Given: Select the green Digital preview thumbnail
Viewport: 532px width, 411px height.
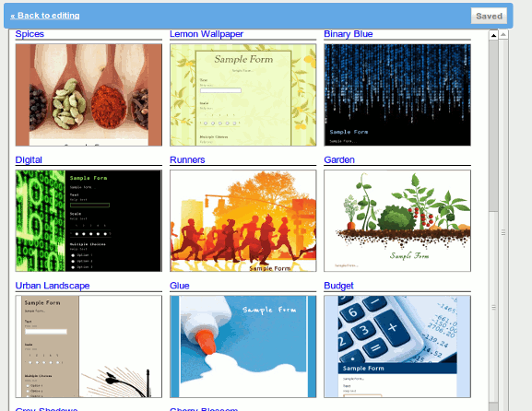Looking at the screenshot, I should pyautogui.click(x=89, y=221).
